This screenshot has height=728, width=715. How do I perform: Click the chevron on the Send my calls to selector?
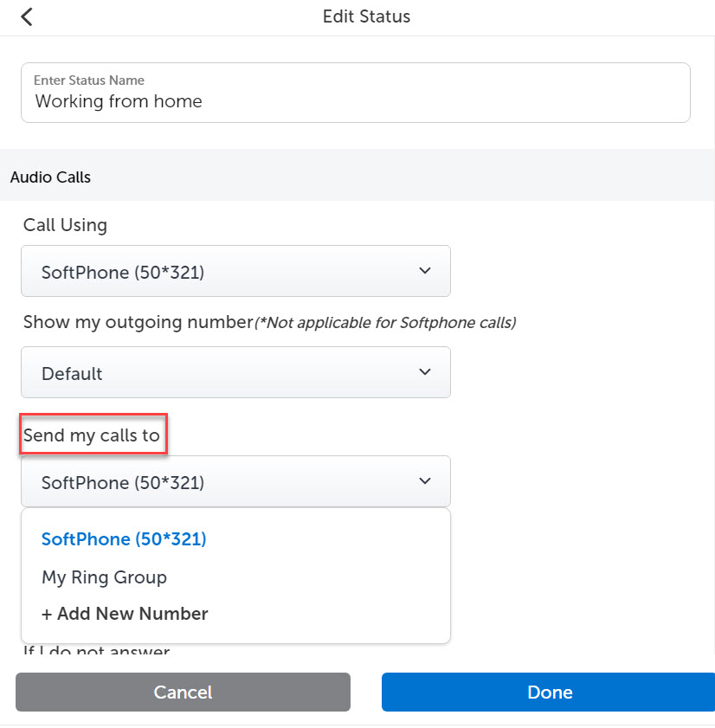point(425,481)
